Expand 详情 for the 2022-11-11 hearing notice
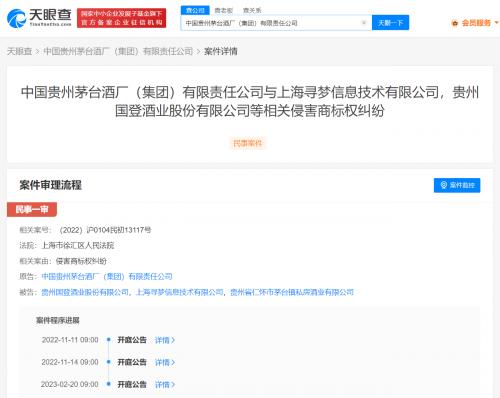Image resolution: width=500 pixels, height=398 pixels. click(x=165, y=340)
